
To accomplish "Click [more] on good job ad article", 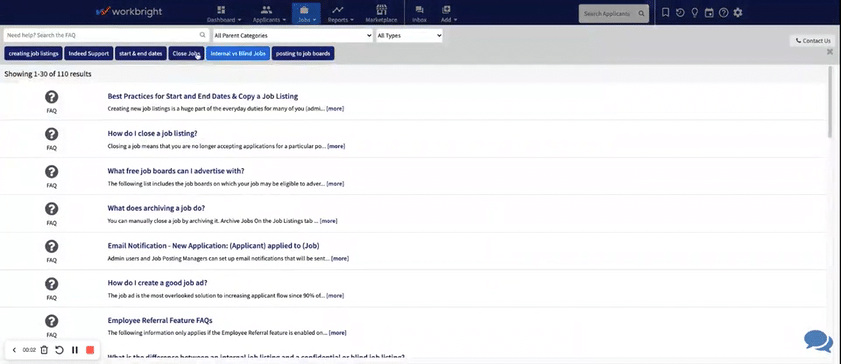I will (335, 295).
